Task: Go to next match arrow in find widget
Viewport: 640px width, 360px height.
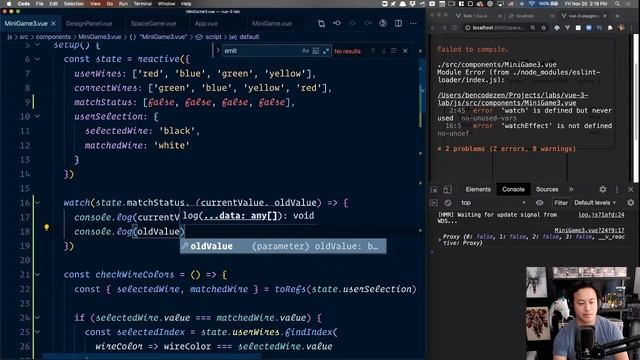Action: click(x=383, y=51)
